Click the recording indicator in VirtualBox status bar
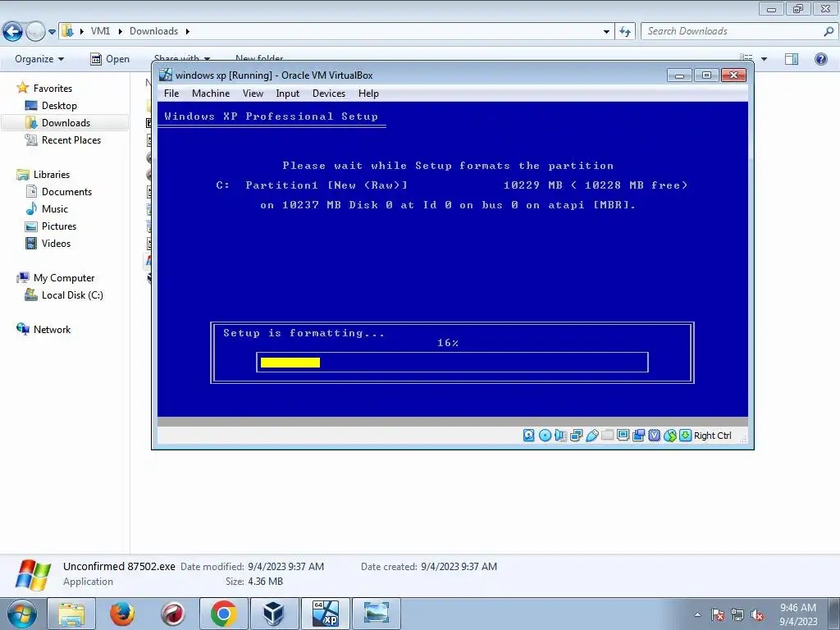Image resolution: width=840 pixels, height=630 pixels. coord(638,436)
